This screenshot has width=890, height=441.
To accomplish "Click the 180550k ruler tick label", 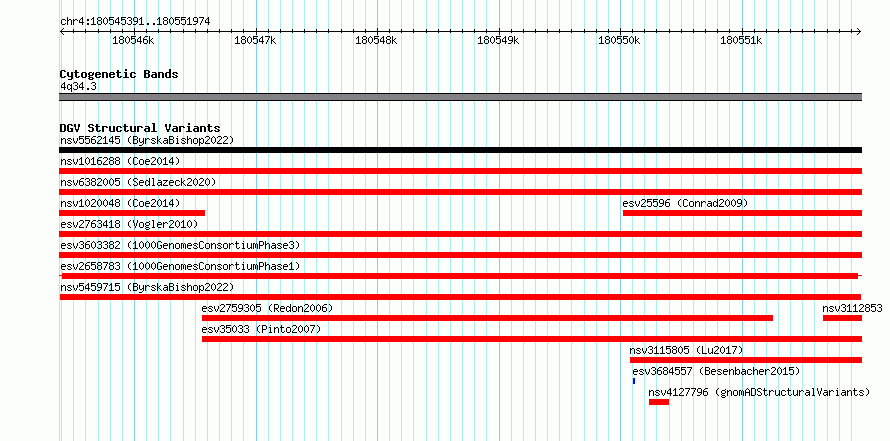I will (x=620, y=40).
